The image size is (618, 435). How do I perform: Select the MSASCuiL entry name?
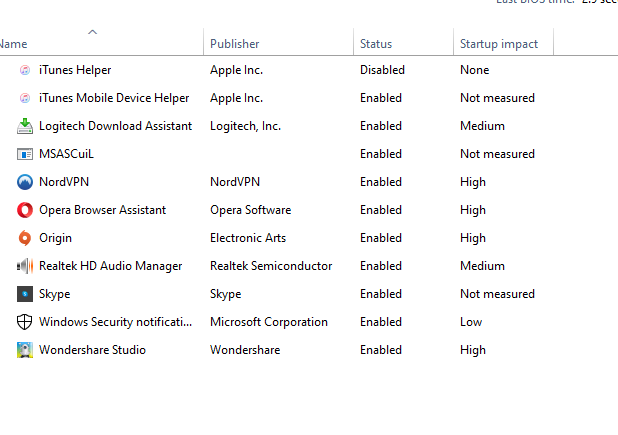click(x=66, y=154)
